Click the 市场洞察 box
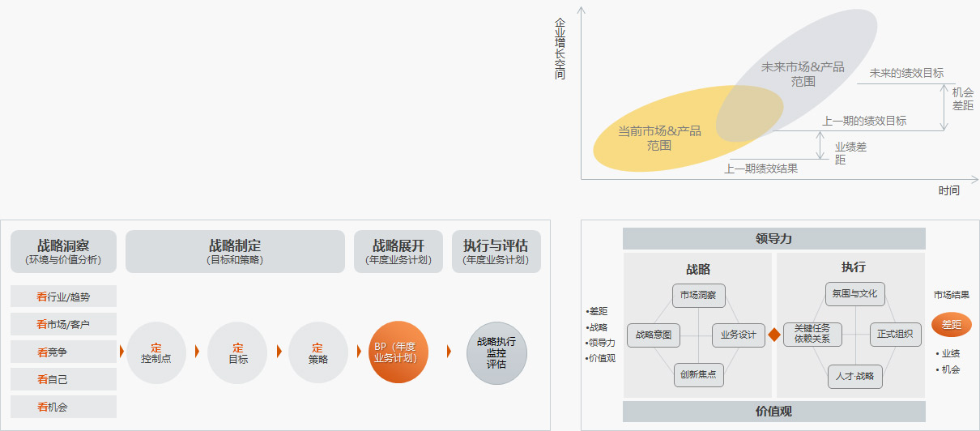Image resolution: width=980 pixels, height=431 pixels. click(698, 295)
